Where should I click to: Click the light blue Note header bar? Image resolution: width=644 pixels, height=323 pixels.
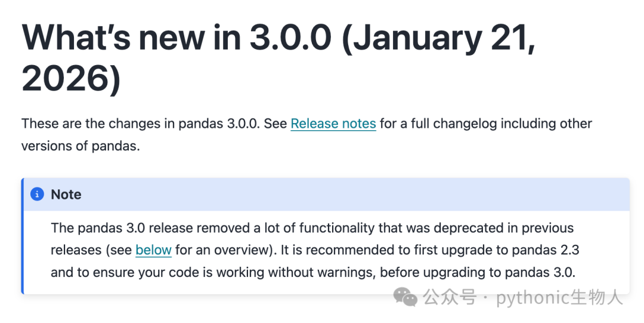tap(327, 194)
